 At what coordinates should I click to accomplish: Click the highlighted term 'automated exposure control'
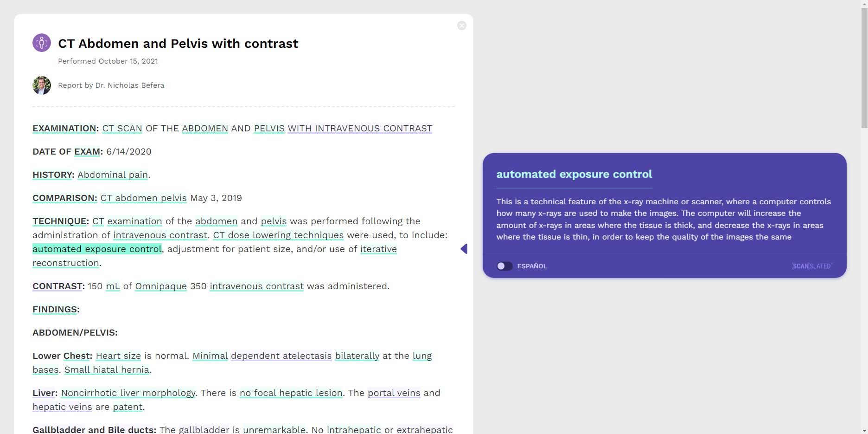(97, 249)
